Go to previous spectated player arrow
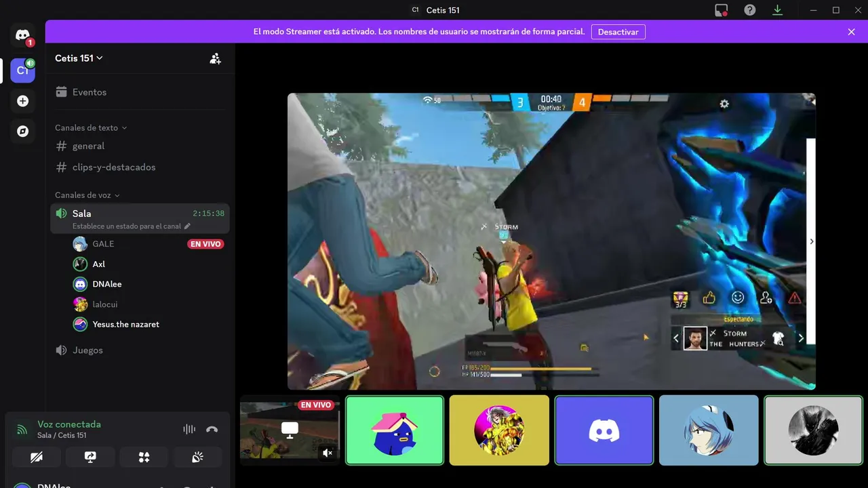Image resolution: width=868 pixels, height=488 pixels. click(675, 338)
